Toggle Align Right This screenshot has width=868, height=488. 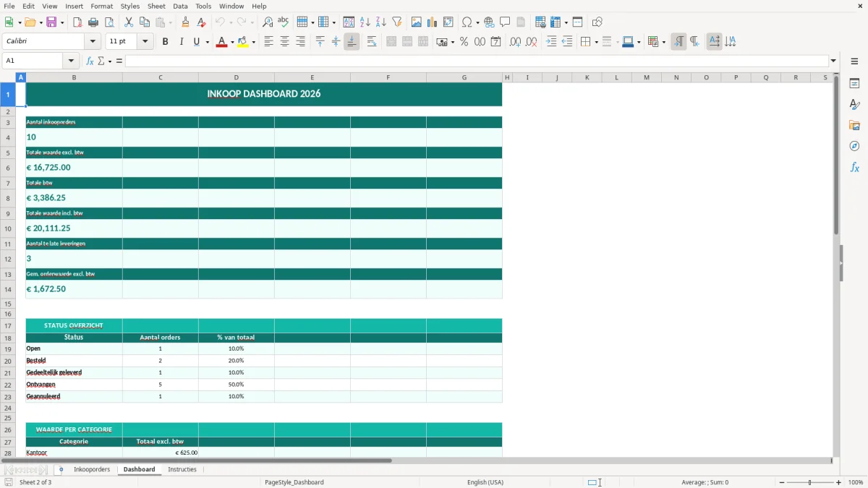[300, 42]
